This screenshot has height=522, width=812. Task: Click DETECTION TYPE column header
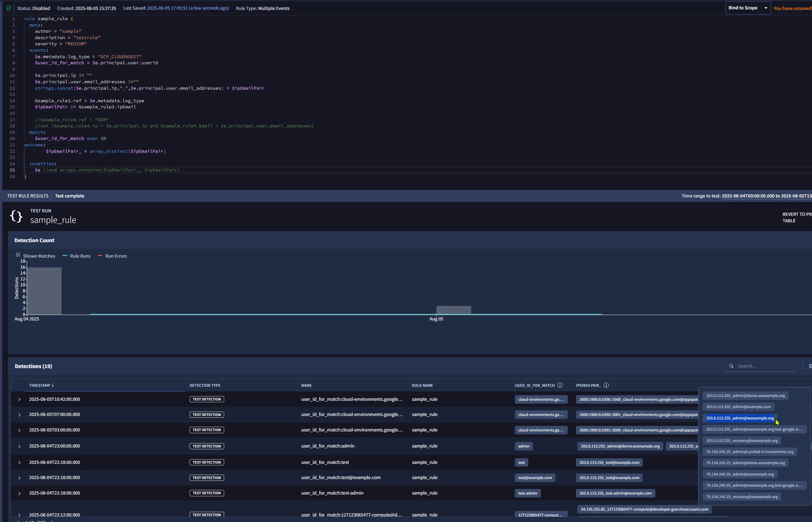click(205, 385)
